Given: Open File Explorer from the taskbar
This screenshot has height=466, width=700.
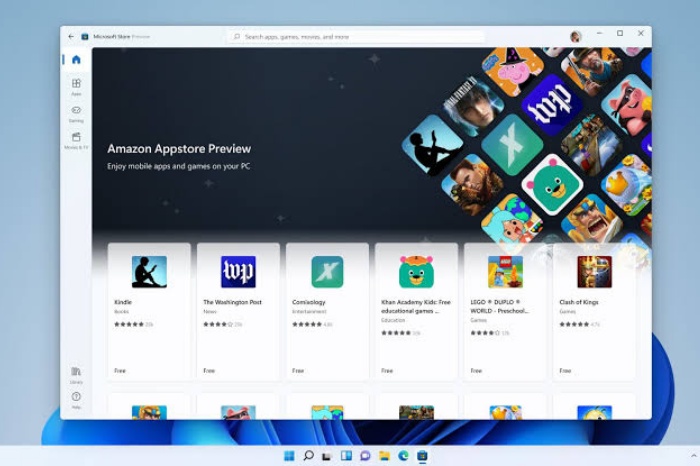Looking at the screenshot, I should [384, 456].
